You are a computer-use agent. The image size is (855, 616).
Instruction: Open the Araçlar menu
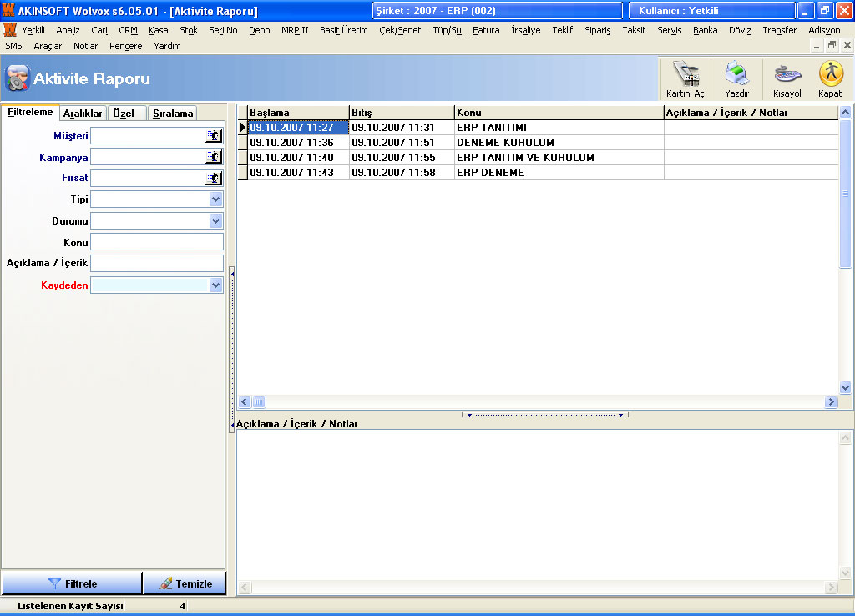pos(48,47)
